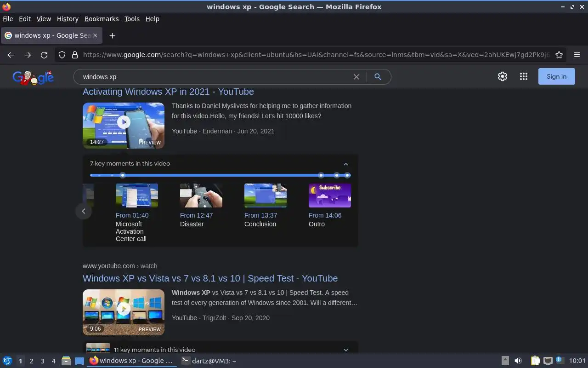588x368 pixels.
Task: Run the search with the magnifier icon
Action: [378, 77]
